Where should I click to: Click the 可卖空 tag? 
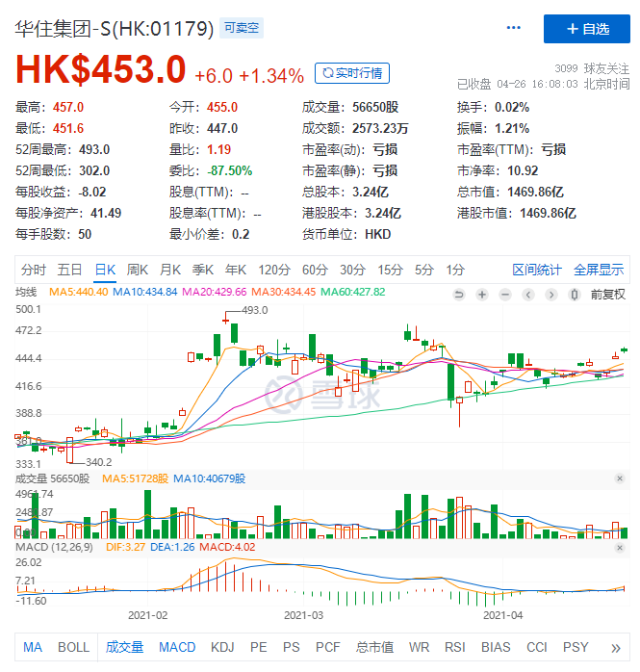(x=242, y=28)
